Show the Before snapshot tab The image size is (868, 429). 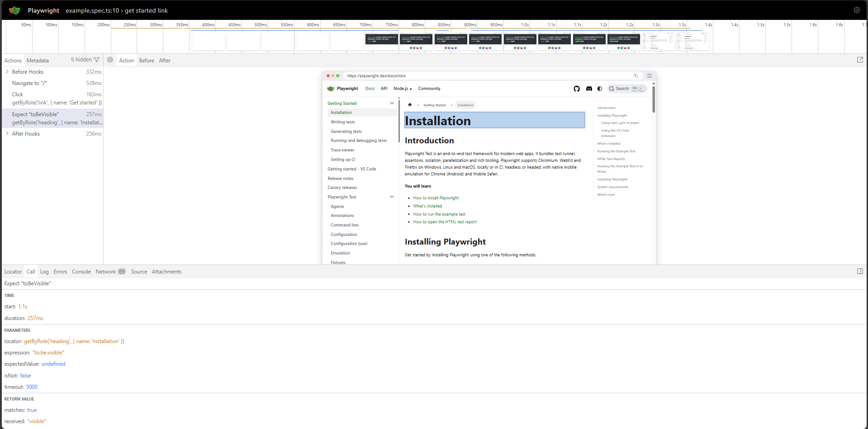[x=147, y=61]
